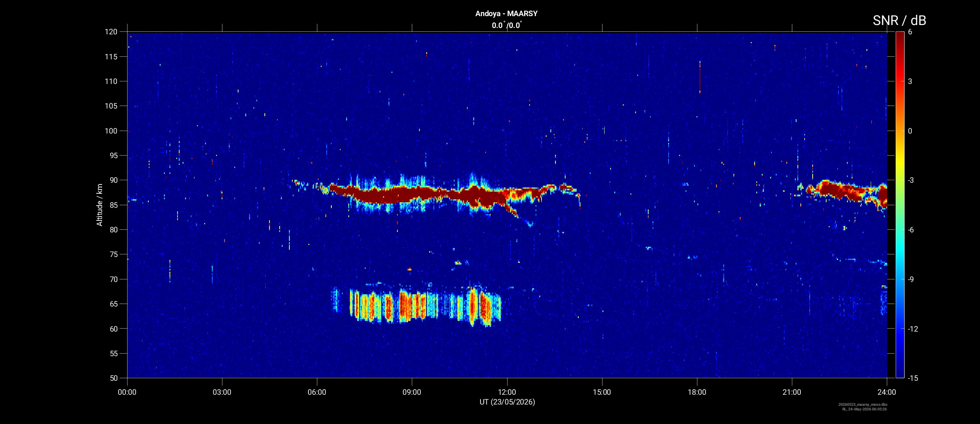Click the 03:00 tick label on time axis
This screenshot has width=980, height=424.
222,392
